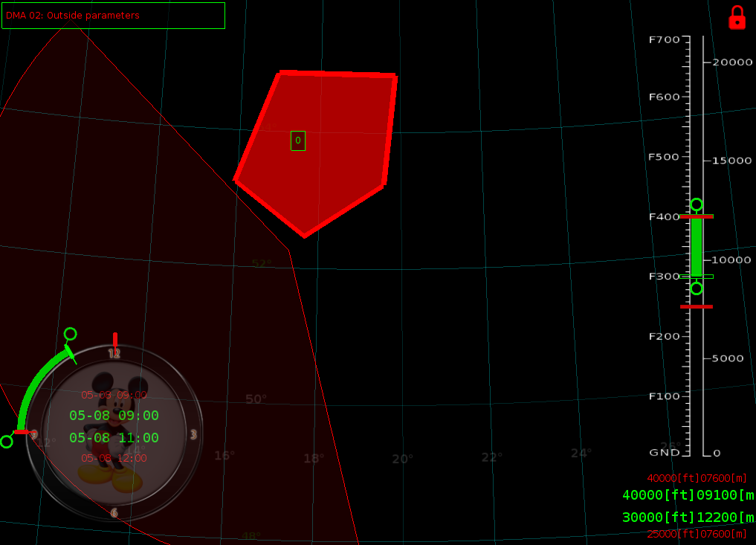Click the F200 flight level label
The image size is (756, 545).
pos(664,336)
